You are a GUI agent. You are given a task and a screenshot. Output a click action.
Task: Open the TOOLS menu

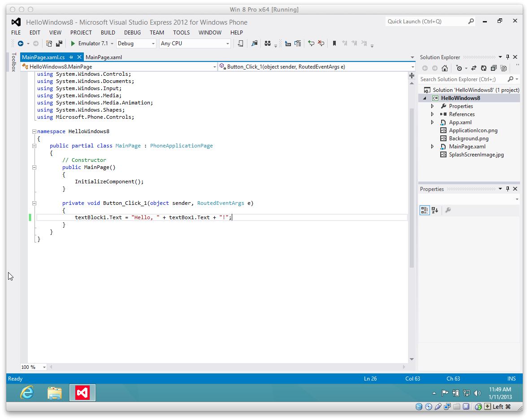coord(182,33)
